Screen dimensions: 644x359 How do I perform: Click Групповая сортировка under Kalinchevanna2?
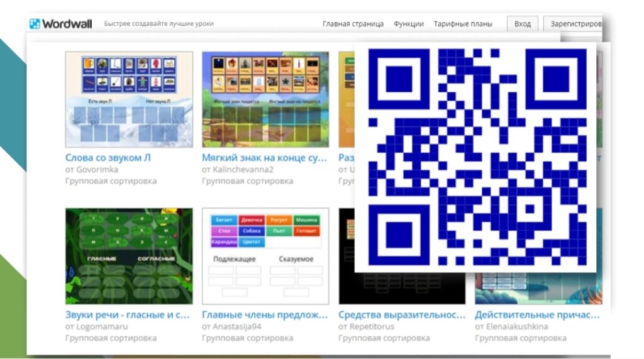[x=247, y=180]
